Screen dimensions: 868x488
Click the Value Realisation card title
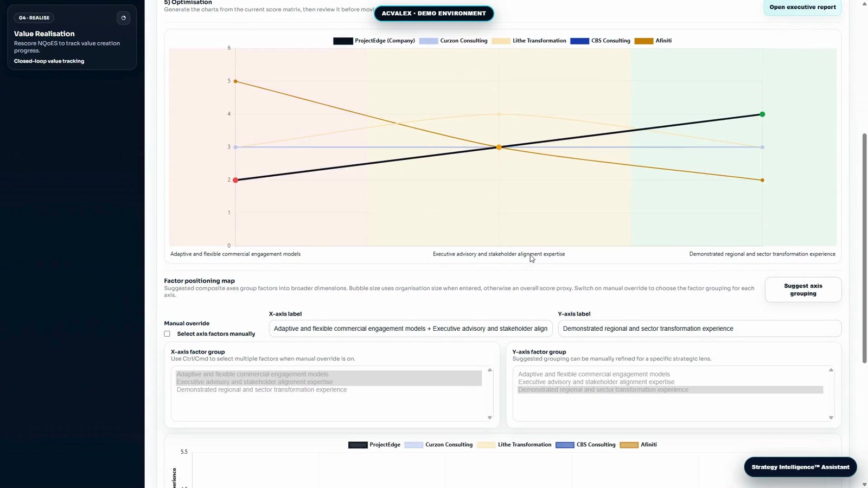click(x=44, y=34)
